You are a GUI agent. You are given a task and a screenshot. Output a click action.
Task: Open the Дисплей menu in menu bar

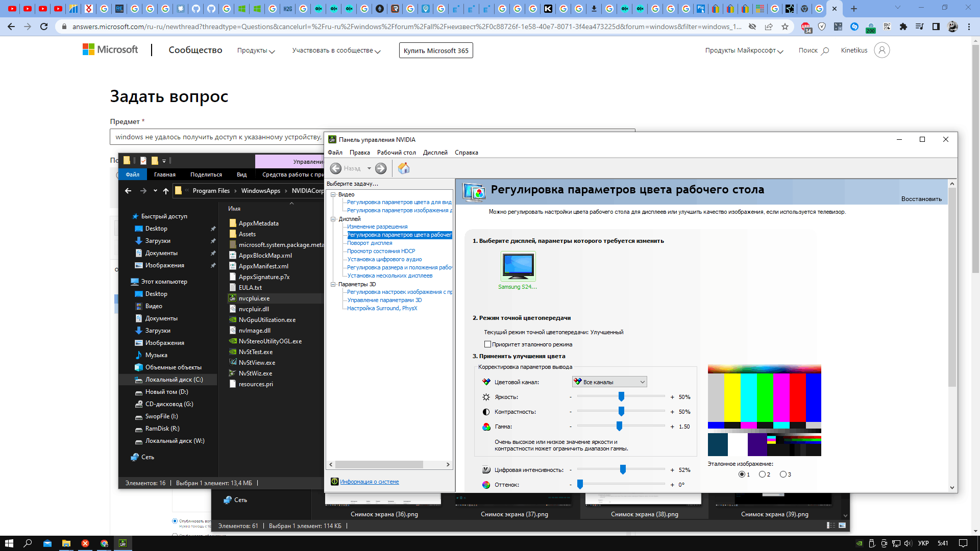(x=435, y=153)
